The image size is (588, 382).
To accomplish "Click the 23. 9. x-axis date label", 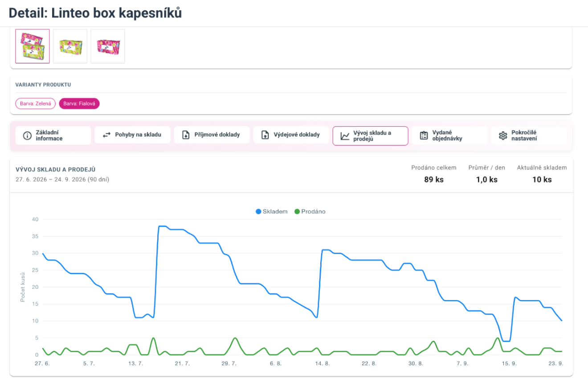I will 556,364.
